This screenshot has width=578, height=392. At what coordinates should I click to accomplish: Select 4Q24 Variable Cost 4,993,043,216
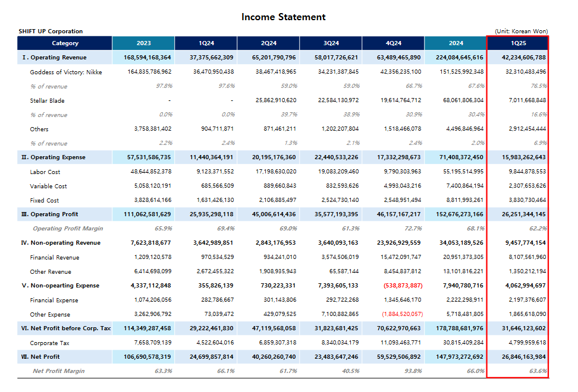tap(403, 186)
